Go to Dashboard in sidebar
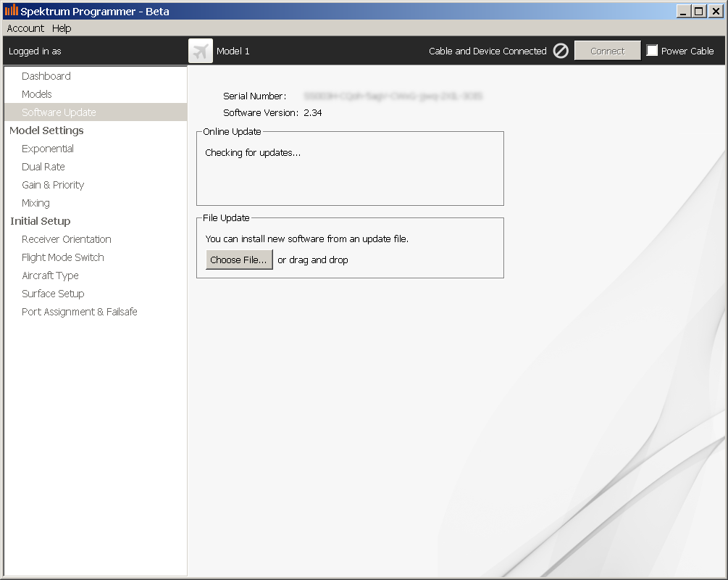Screen dimensions: 728x580 46,76
